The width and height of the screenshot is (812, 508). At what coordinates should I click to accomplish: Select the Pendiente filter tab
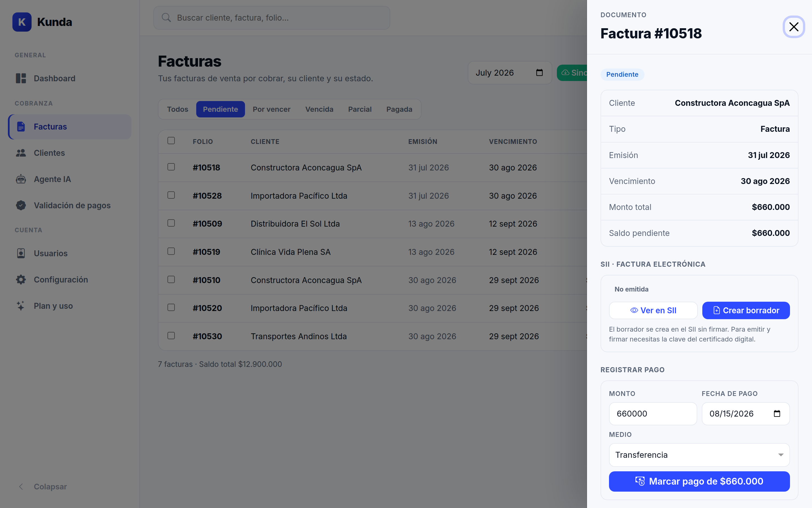pyautogui.click(x=220, y=109)
